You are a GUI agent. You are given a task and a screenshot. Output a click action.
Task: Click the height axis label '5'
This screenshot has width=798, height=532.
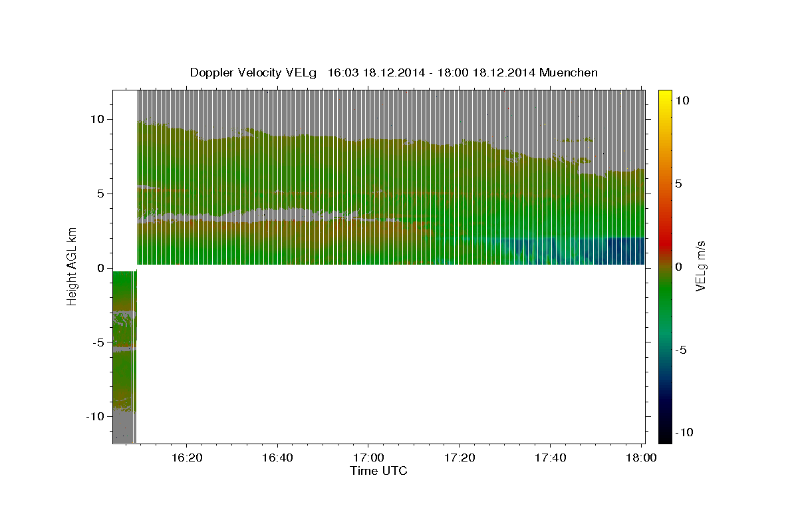click(102, 194)
